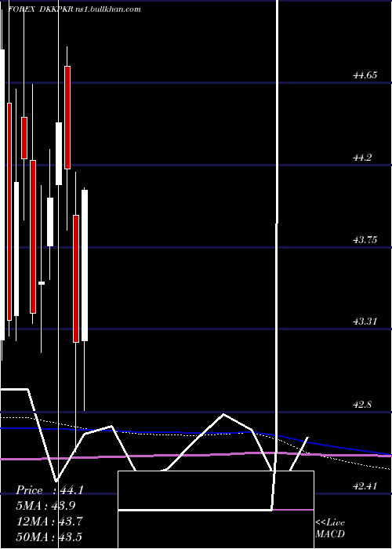Viewport: 392px width, 549px height.
Task: Click the 42.8 price axis label
Action: (362, 405)
